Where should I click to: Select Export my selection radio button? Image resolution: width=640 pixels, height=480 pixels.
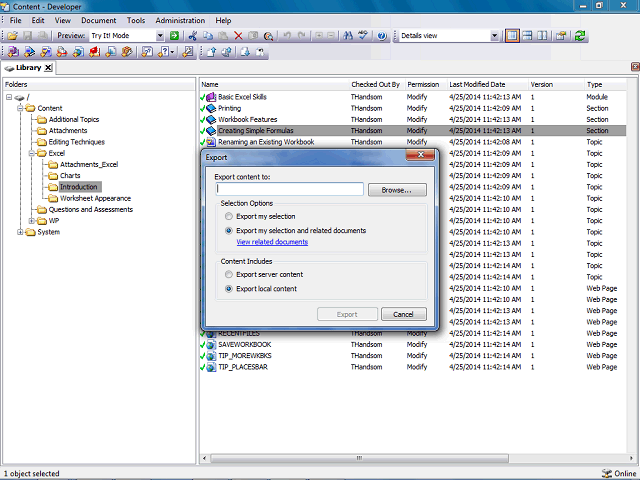pos(229,216)
